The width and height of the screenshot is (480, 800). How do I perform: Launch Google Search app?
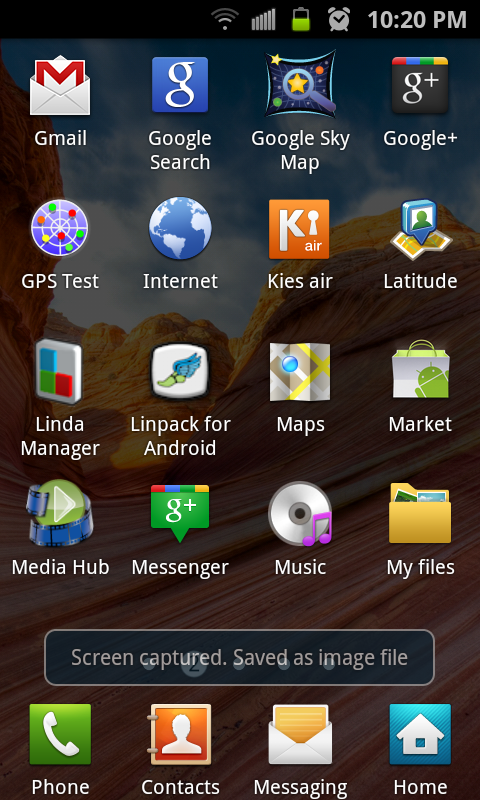tap(180, 85)
